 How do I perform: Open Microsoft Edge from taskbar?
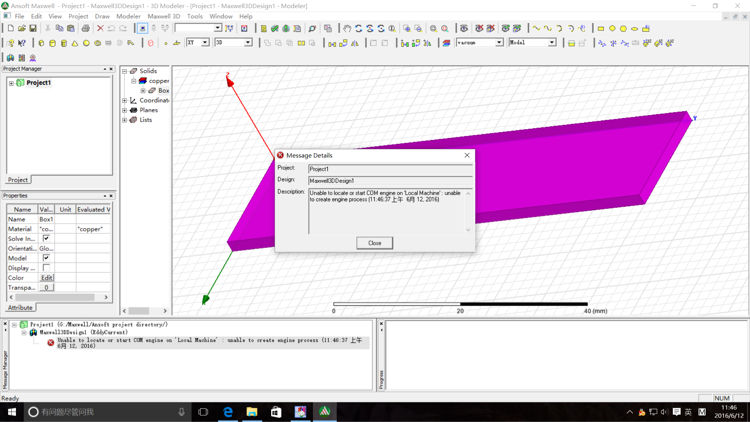228,411
